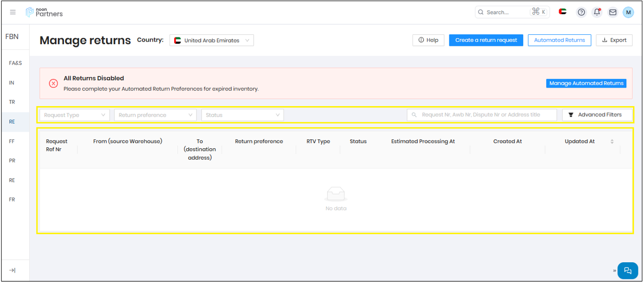Click the Request Nr search field
Viewport: 644px width, 282px height.
point(481,115)
